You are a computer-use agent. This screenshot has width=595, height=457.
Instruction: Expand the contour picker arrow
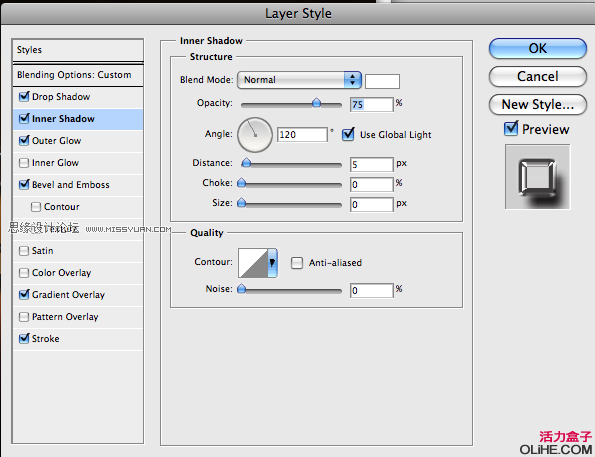(x=272, y=263)
